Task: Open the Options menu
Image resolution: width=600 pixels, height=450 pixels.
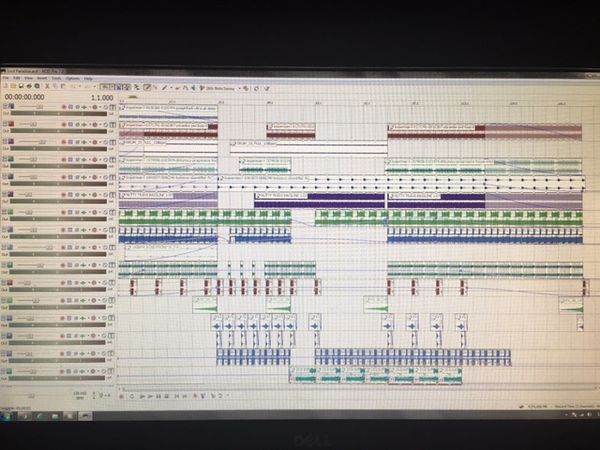Action: click(x=73, y=77)
